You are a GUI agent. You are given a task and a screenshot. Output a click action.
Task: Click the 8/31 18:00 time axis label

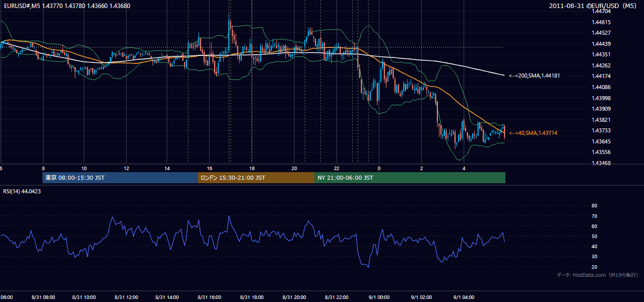(253, 297)
